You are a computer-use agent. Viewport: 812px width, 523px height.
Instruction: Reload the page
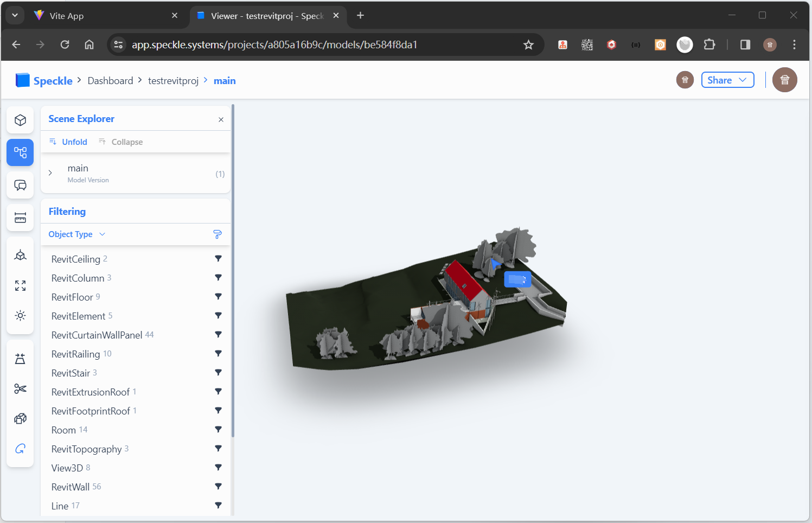click(65, 44)
